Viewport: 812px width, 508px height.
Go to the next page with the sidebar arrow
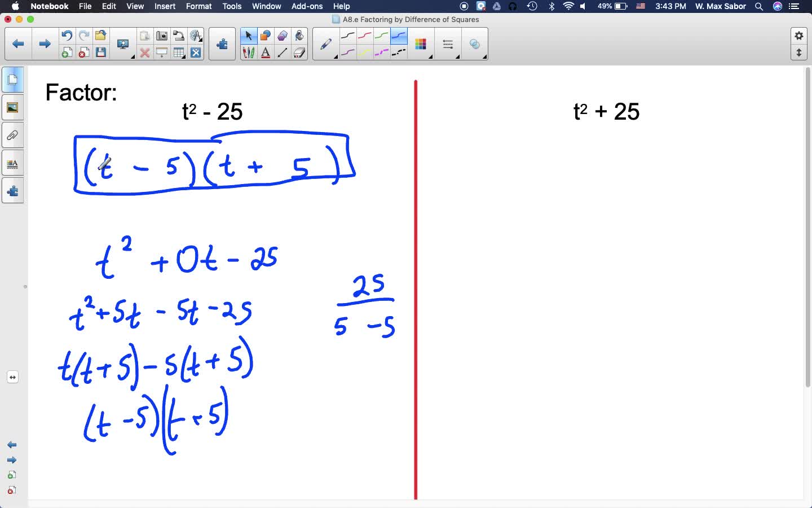click(x=12, y=460)
